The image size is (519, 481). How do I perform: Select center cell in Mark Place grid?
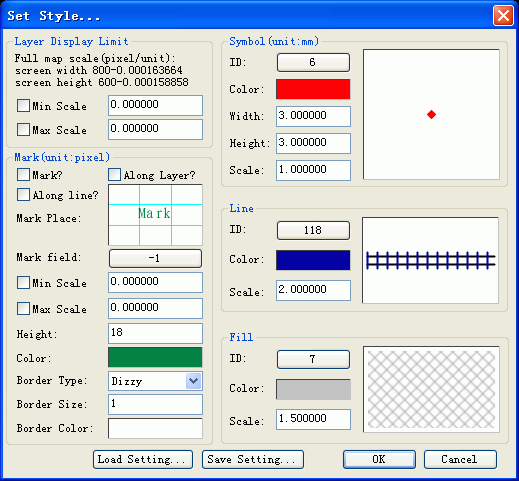(155, 215)
